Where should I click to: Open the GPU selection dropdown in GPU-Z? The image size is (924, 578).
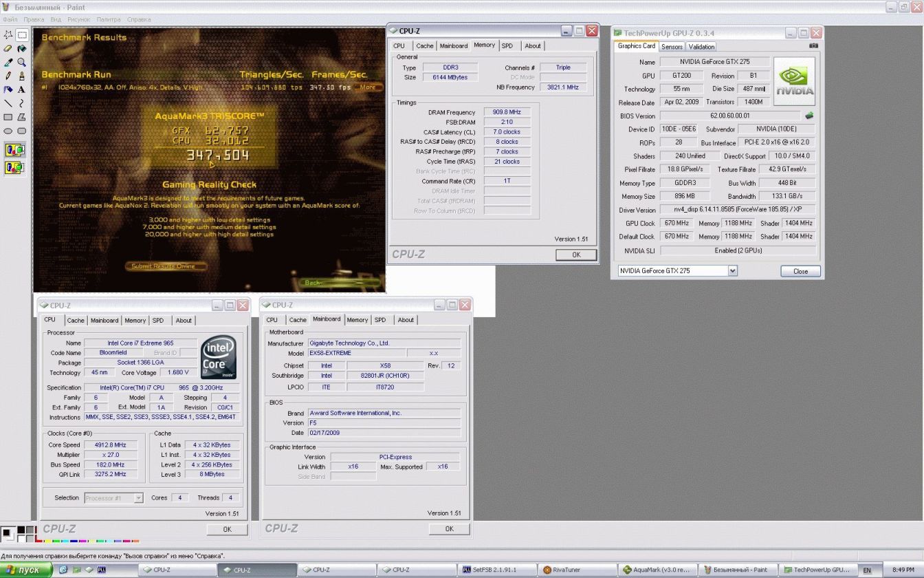(733, 271)
